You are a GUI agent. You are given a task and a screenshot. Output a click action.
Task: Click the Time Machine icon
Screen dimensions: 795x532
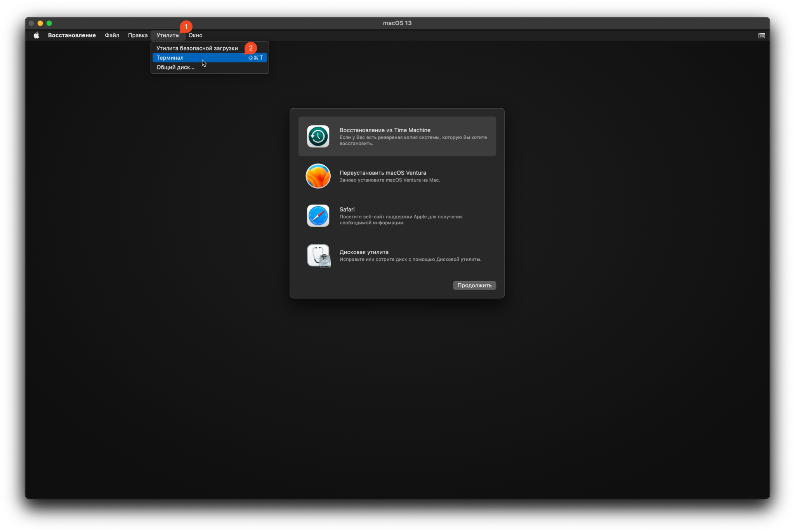[318, 136]
